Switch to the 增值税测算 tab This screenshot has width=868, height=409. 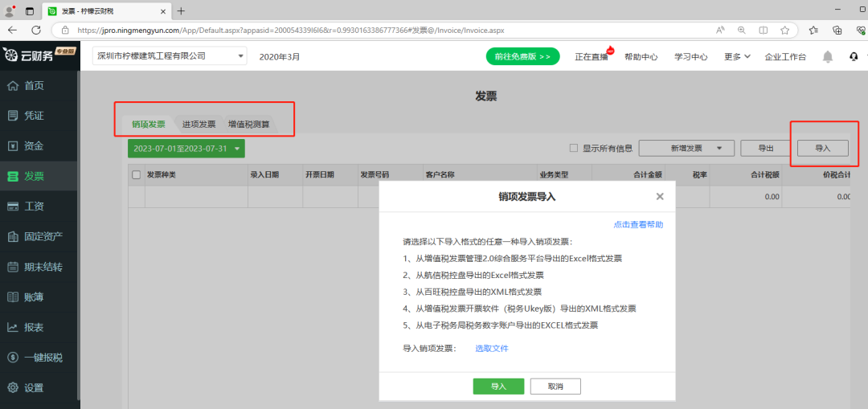249,124
